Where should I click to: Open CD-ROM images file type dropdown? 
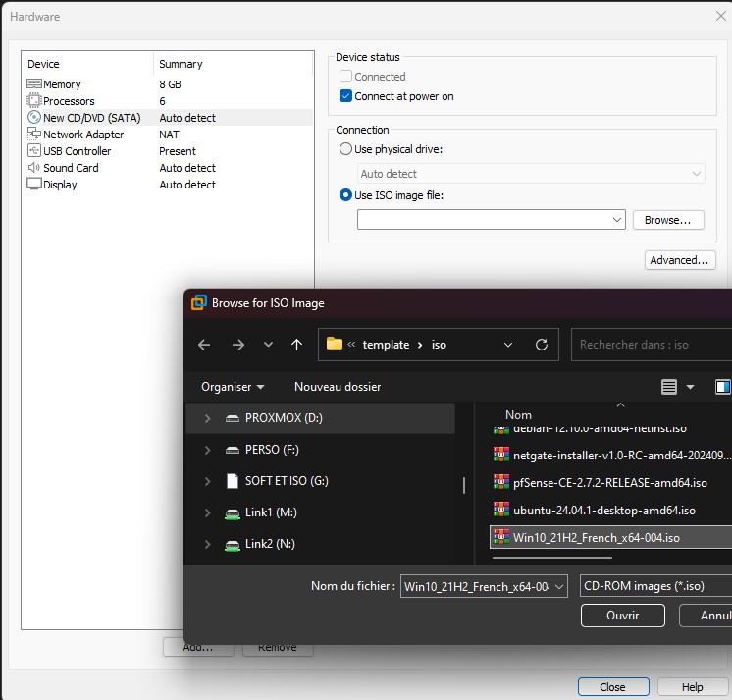click(x=655, y=586)
